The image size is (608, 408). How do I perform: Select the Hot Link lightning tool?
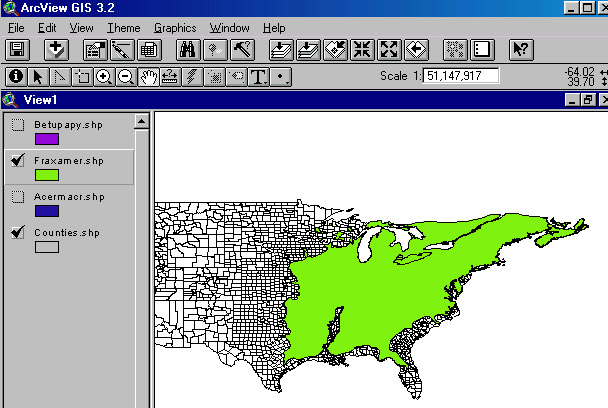point(192,76)
